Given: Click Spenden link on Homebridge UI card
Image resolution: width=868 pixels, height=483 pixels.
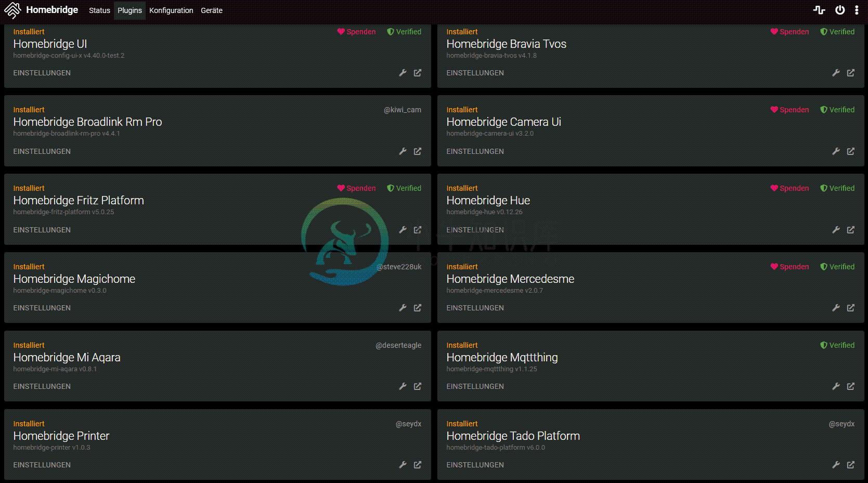Looking at the screenshot, I should tap(356, 32).
